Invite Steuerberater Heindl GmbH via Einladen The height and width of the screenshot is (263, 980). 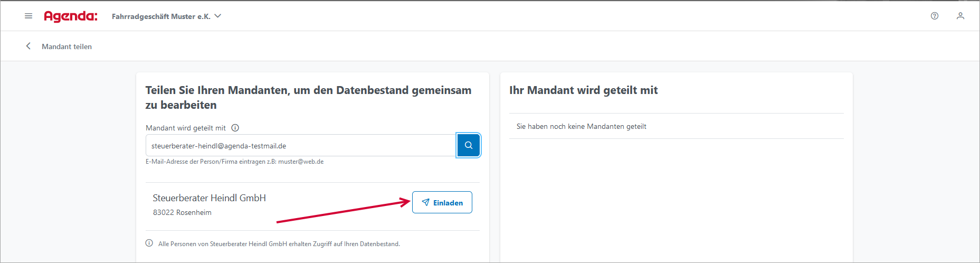(442, 202)
